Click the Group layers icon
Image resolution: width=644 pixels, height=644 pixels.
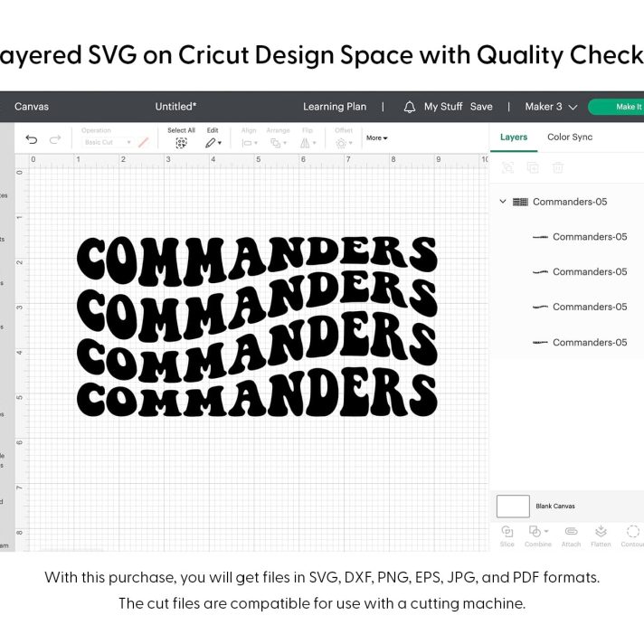507,167
